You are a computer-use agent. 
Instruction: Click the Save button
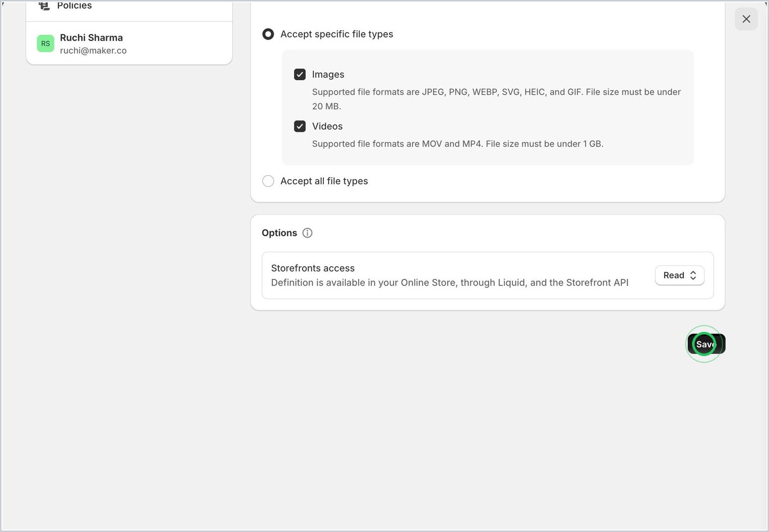(706, 344)
